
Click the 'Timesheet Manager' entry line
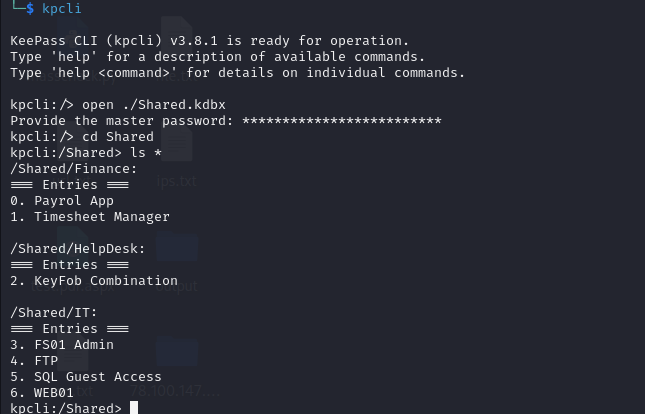[90, 217]
